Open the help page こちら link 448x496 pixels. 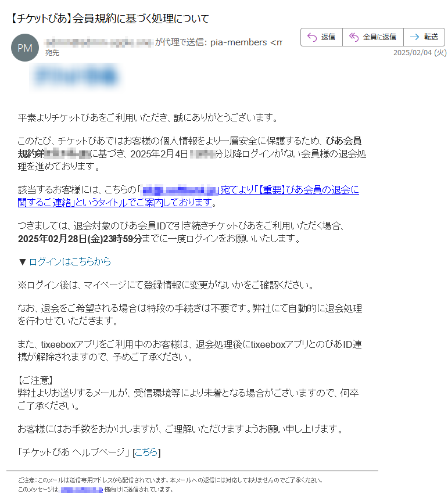click(x=146, y=452)
